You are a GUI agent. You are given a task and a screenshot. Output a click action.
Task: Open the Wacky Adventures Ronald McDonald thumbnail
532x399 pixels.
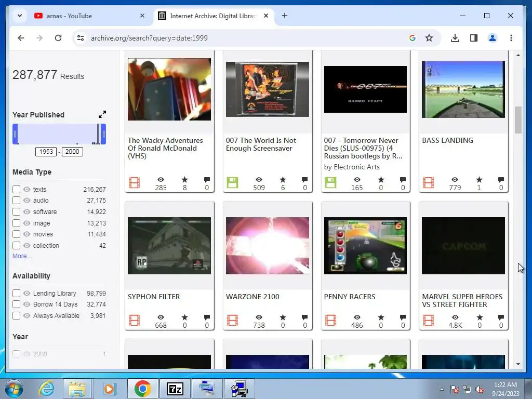pos(169,89)
